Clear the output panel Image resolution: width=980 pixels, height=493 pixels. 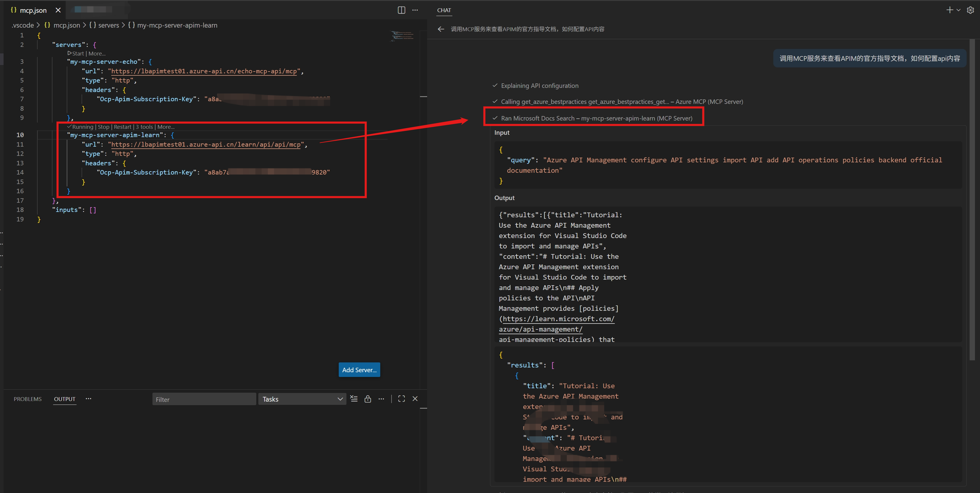[x=354, y=399]
